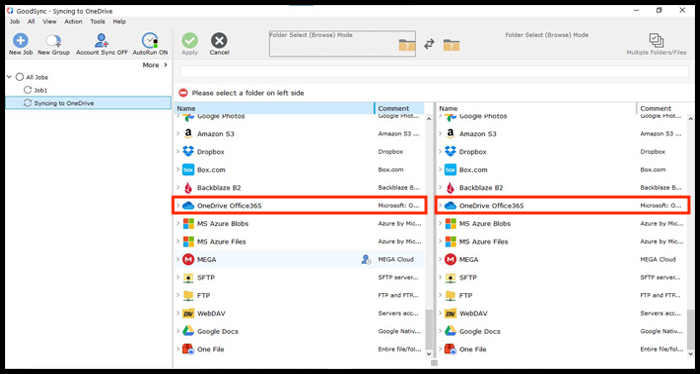Screen dimensions: 700x374
Task: Expand OneDrive Office365 in right pane
Action: click(x=440, y=206)
